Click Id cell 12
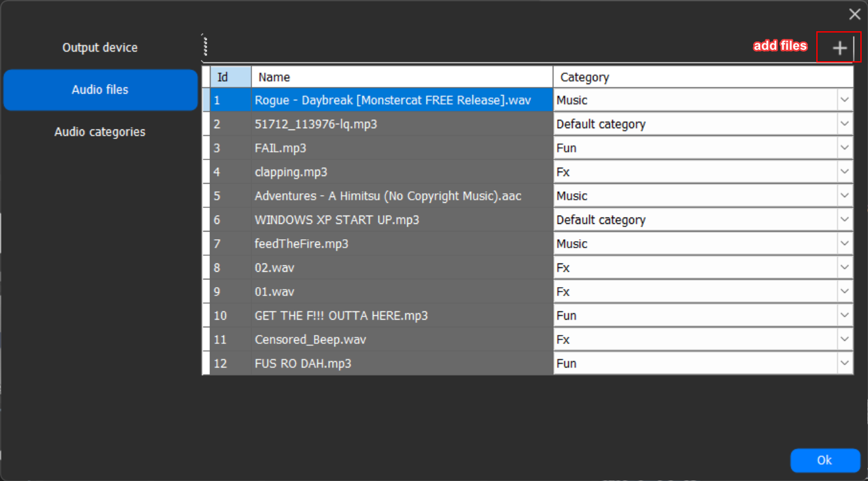Viewport: 868px width, 481px height. (x=230, y=363)
